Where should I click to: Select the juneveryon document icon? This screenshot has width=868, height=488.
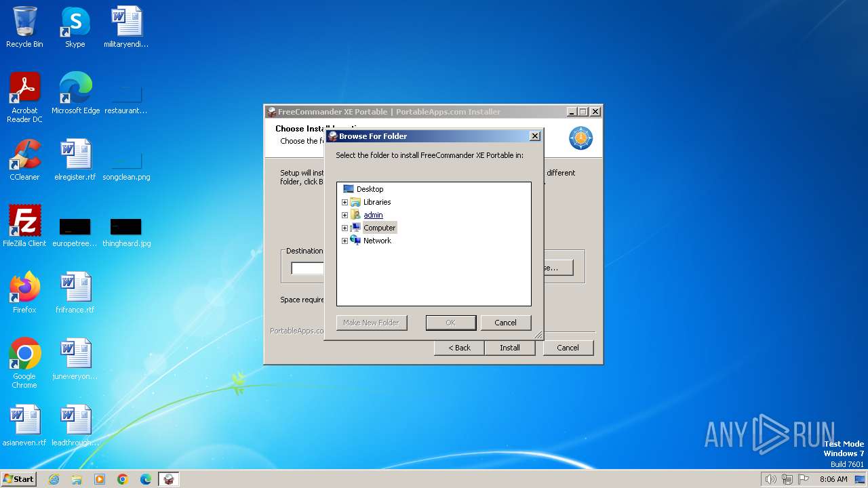[75, 360]
